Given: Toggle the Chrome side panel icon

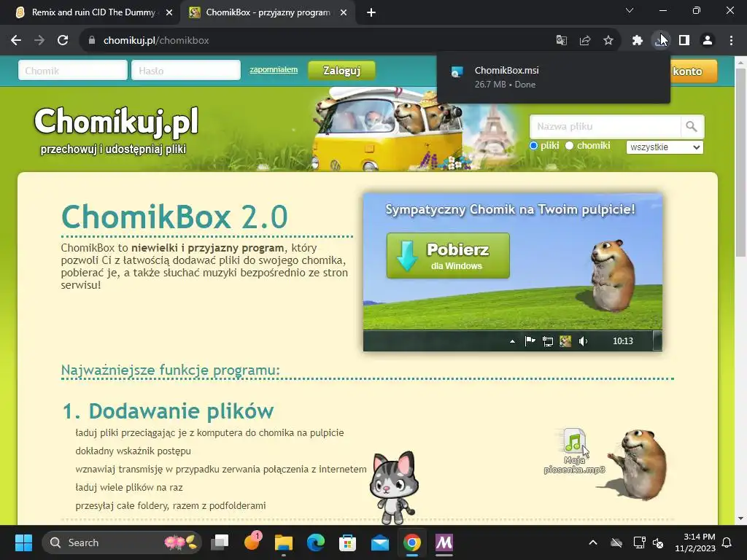Looking at the screenshot, I should pyautogui.click(x=684, y=41).
